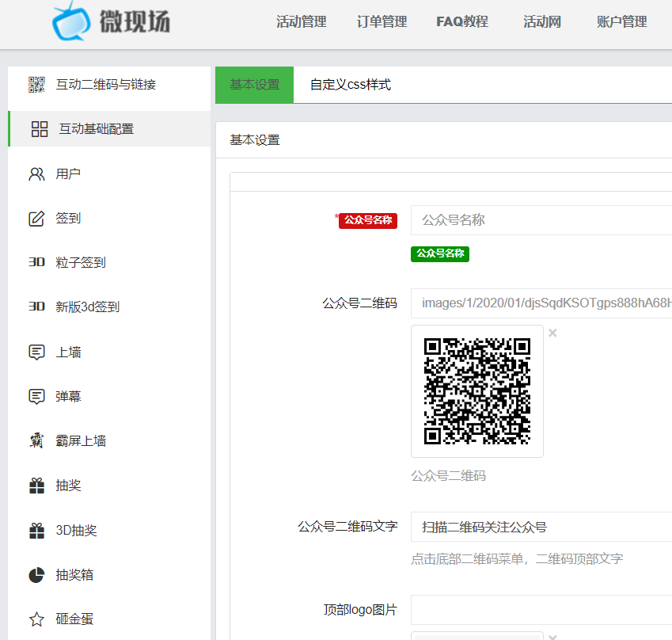
Task: Click the 顶部logo图片 field label
Action: 360,610
